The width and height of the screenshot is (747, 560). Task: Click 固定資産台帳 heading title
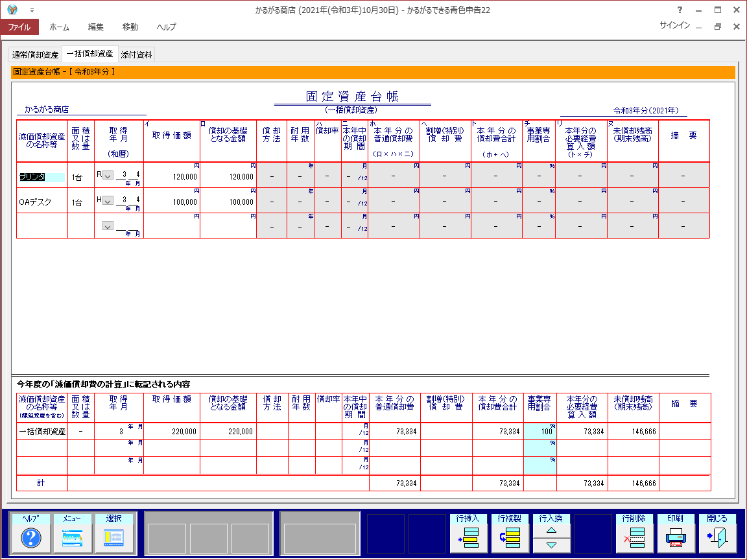tap(352, 96)
